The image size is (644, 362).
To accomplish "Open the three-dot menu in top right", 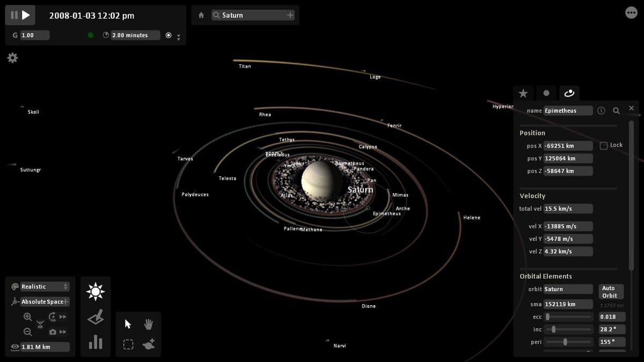I will [x=632, y=13].
